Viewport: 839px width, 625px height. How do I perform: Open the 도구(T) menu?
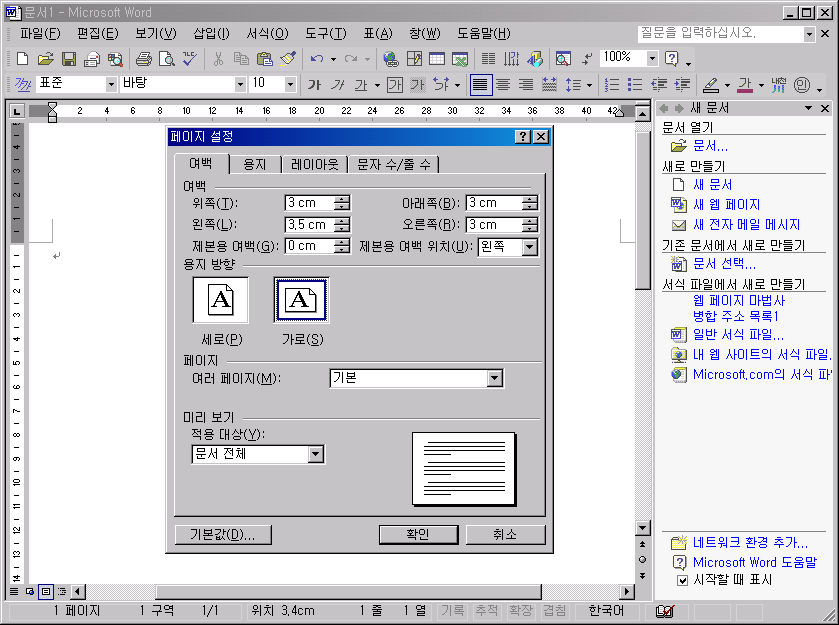[326, 34]
